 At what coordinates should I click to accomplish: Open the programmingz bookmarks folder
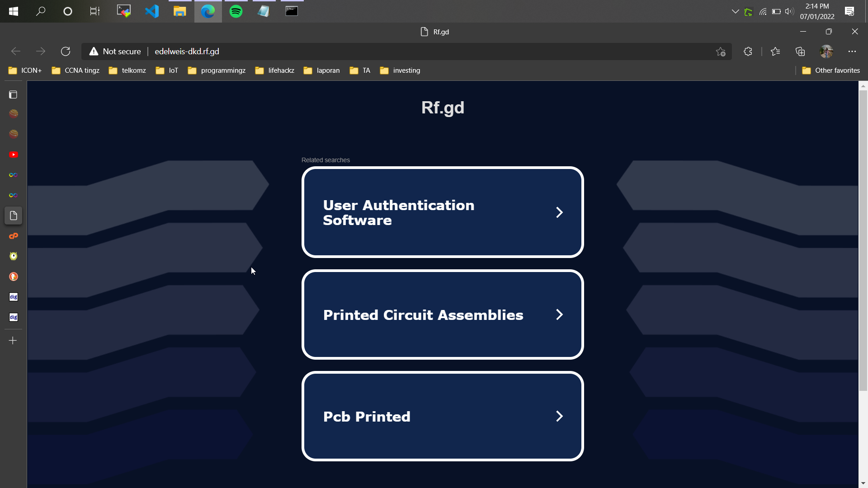[217, 70]
